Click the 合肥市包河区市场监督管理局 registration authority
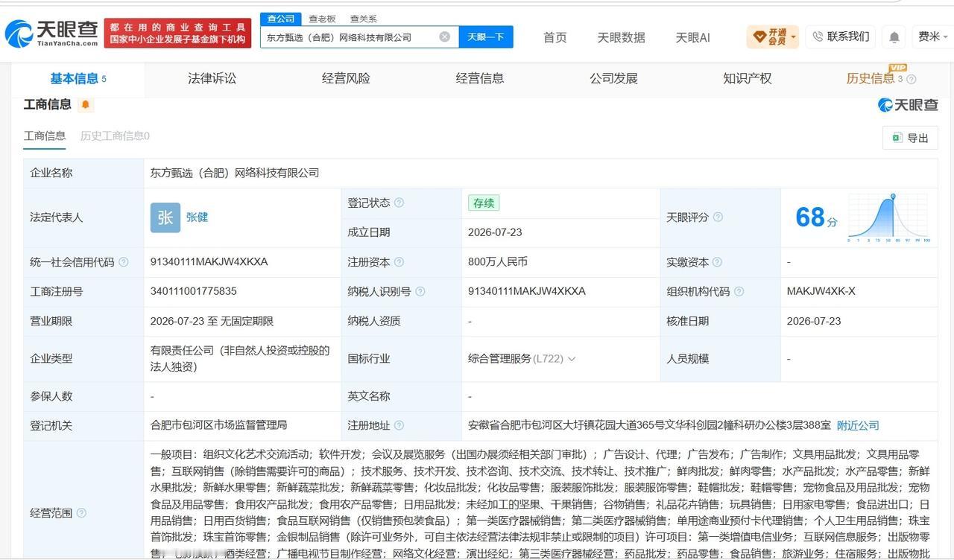The width and height of the screenshot is (954, 560). tap(218, 426)
